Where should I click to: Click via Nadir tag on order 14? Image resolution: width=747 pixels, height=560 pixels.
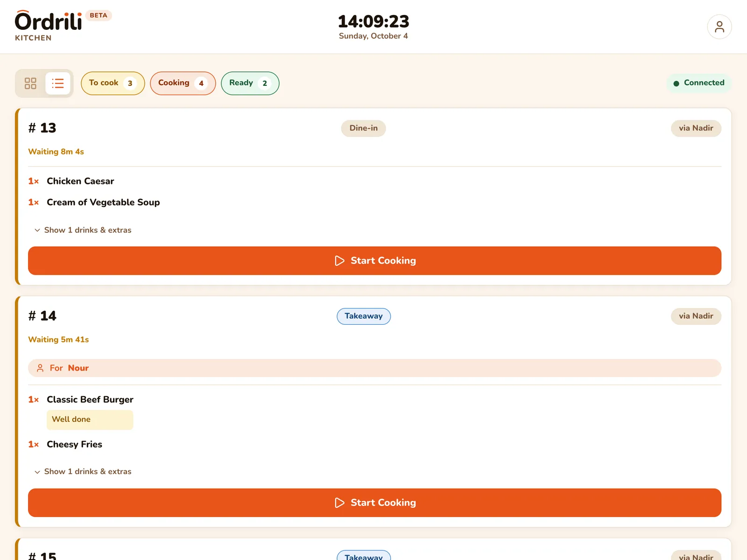click(x=696, y=316)
